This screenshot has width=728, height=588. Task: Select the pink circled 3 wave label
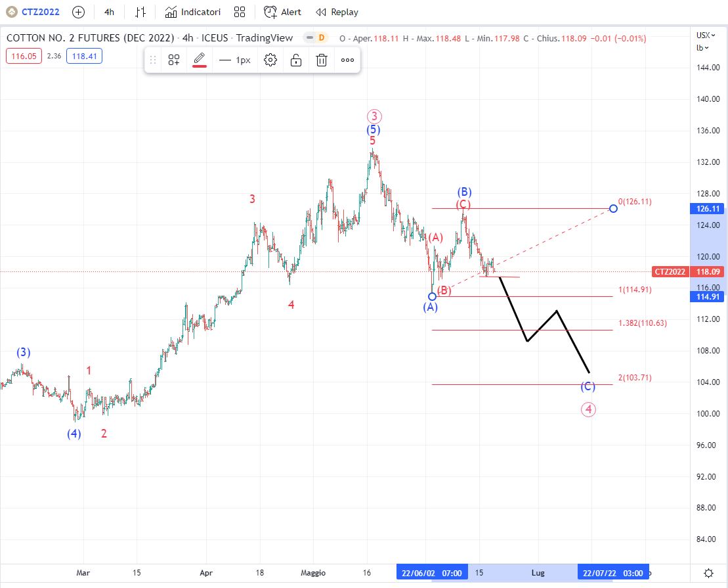374,116
